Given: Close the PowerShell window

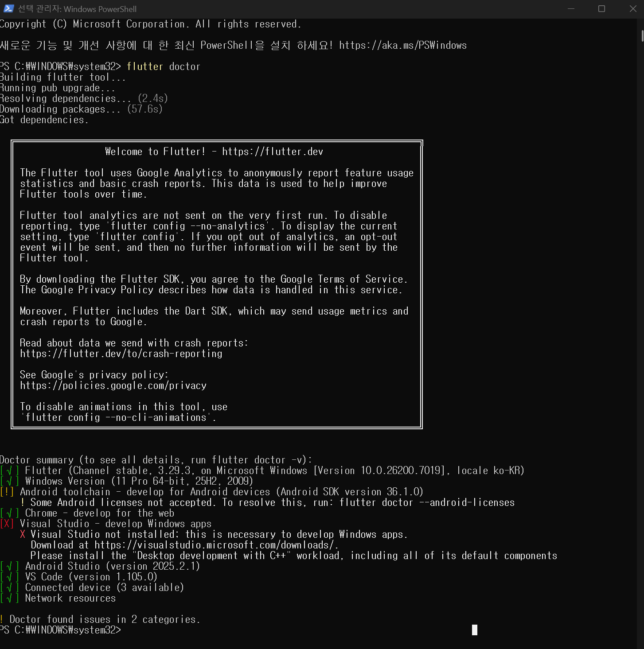Looking at the screenshot, I should pyautogui.click(x=633, y=9).
